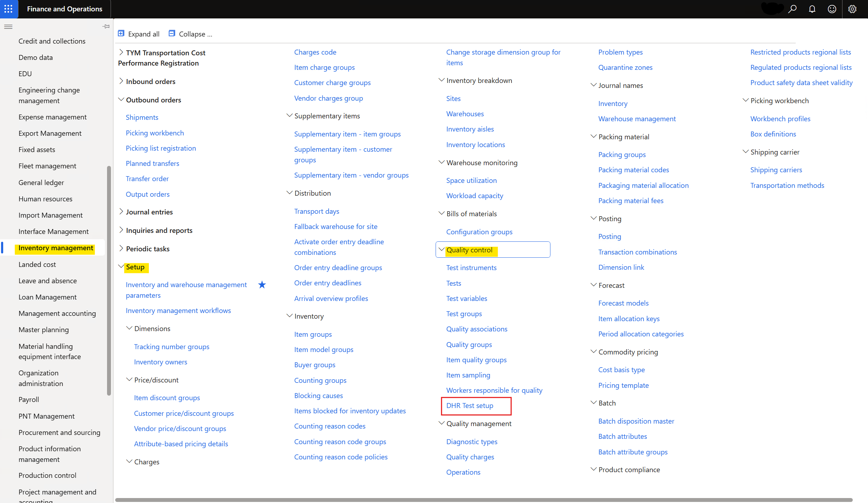Click the horizontal scrollbar at bottom

[483, 500]
